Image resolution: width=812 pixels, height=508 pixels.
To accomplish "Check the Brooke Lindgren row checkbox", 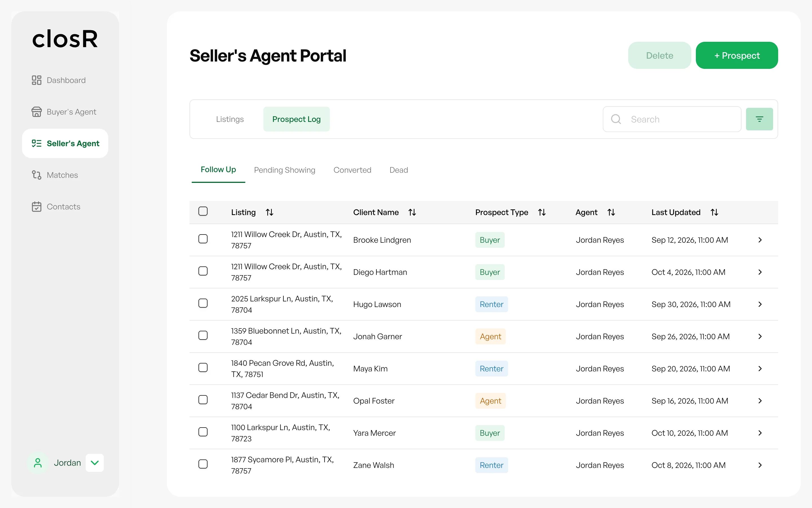I will pos(203,239).
